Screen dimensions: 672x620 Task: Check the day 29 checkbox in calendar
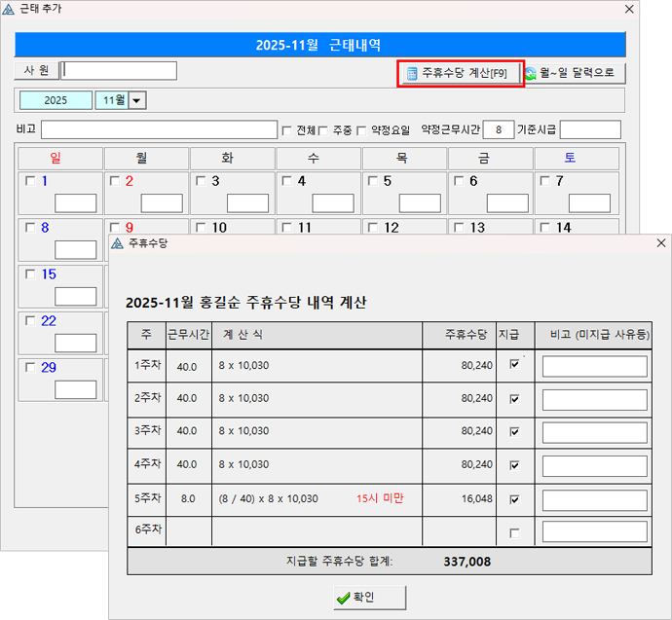coord(30,367)
